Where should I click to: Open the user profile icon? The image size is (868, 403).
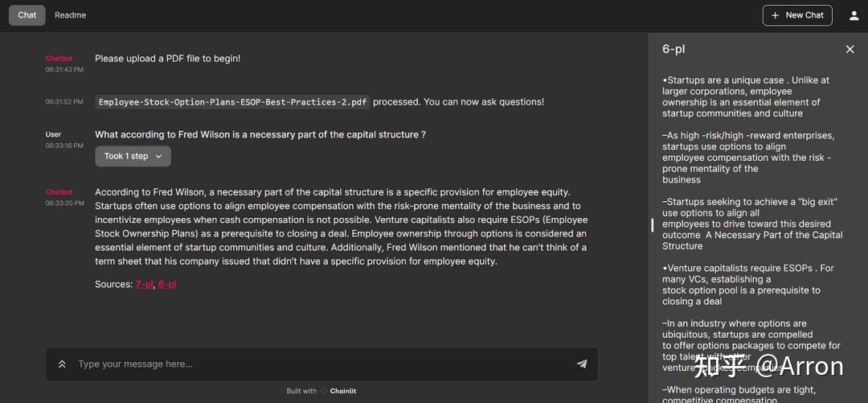tap(854, 15)
